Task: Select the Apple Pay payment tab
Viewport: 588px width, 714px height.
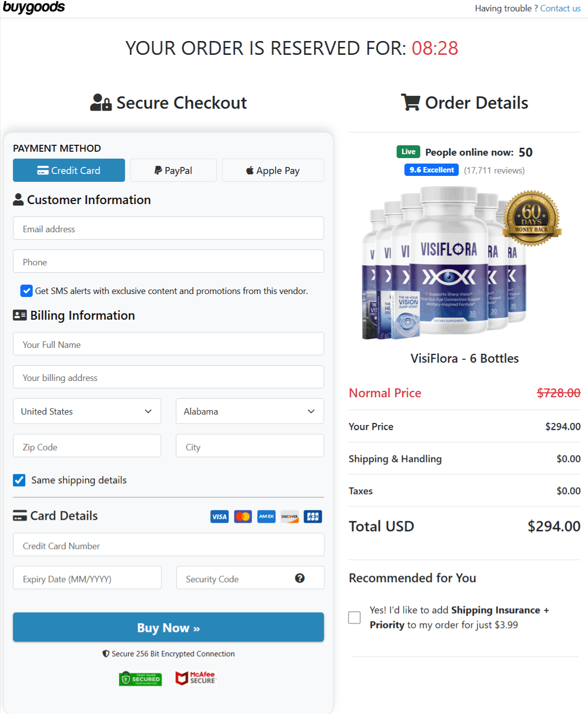Action: pos(273,170)
